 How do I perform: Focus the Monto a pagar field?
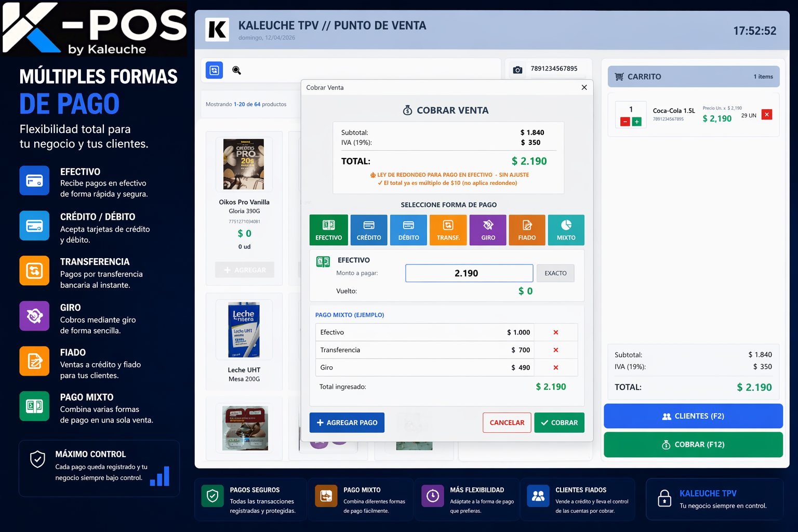tap(469, 273)
